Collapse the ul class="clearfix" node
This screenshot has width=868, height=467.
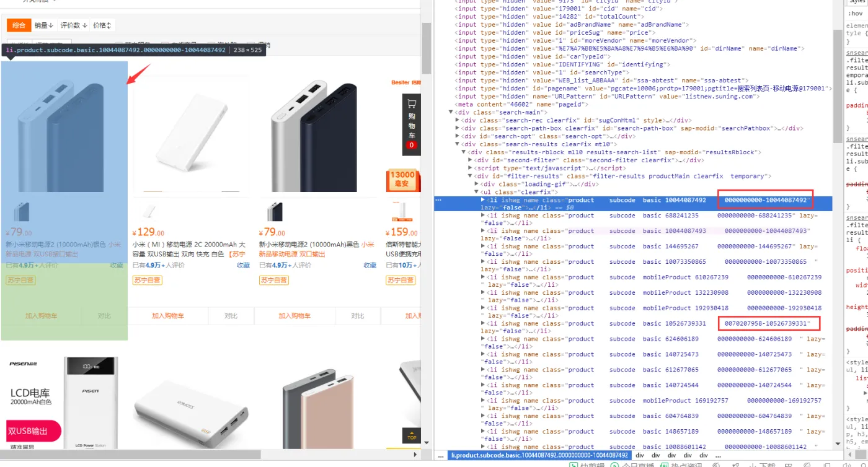click(x=476, y=192)
